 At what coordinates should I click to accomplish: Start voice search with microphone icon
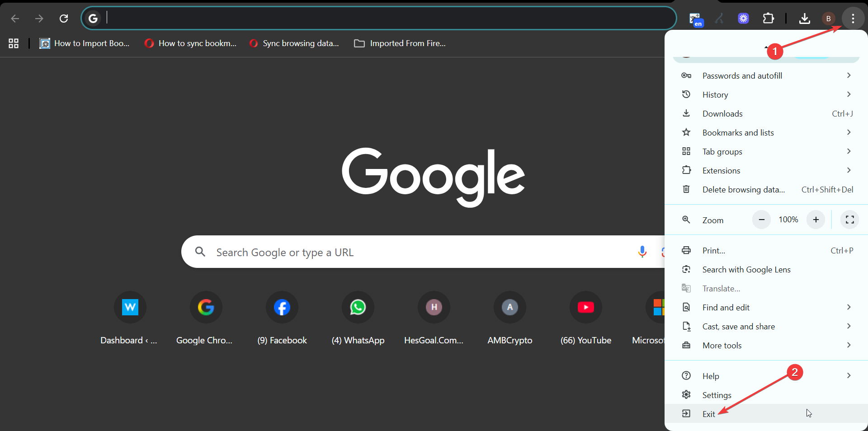click(x=642, y=252)
